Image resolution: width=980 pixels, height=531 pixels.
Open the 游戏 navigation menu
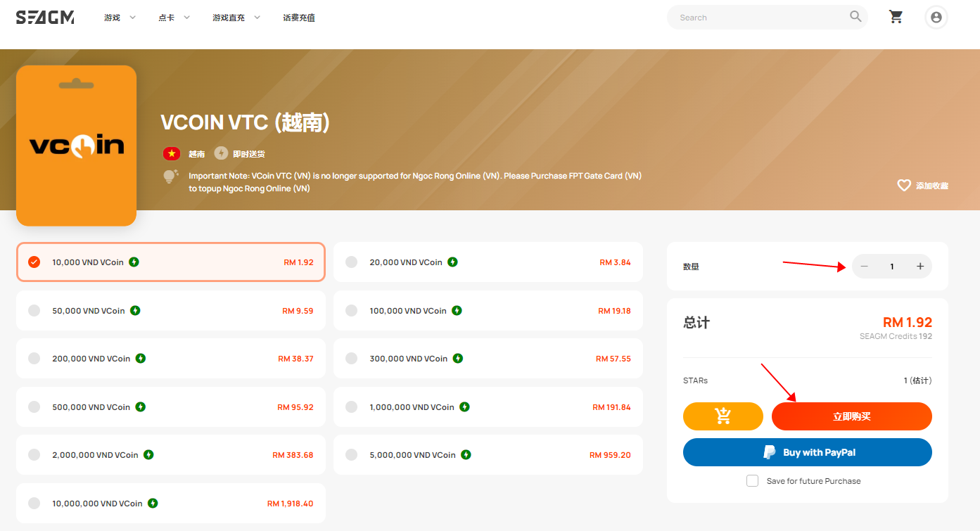pyautogui.click(x=113, y=18)
